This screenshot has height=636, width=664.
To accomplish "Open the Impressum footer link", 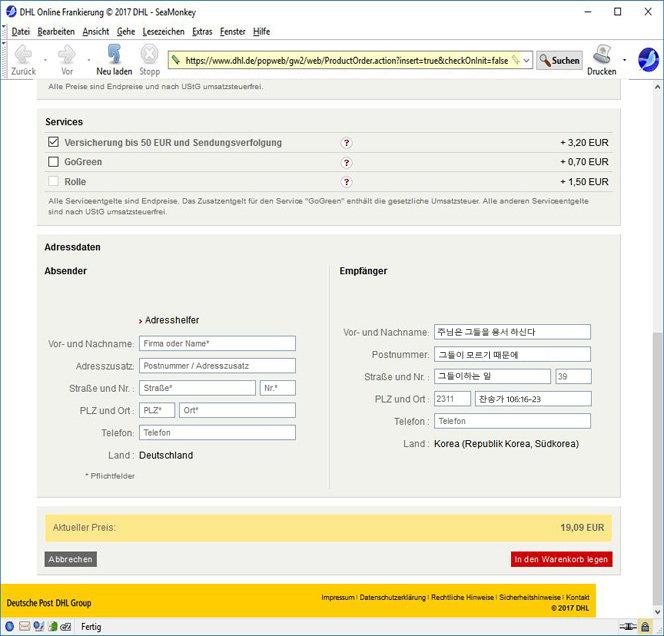I will click(338, 597).
